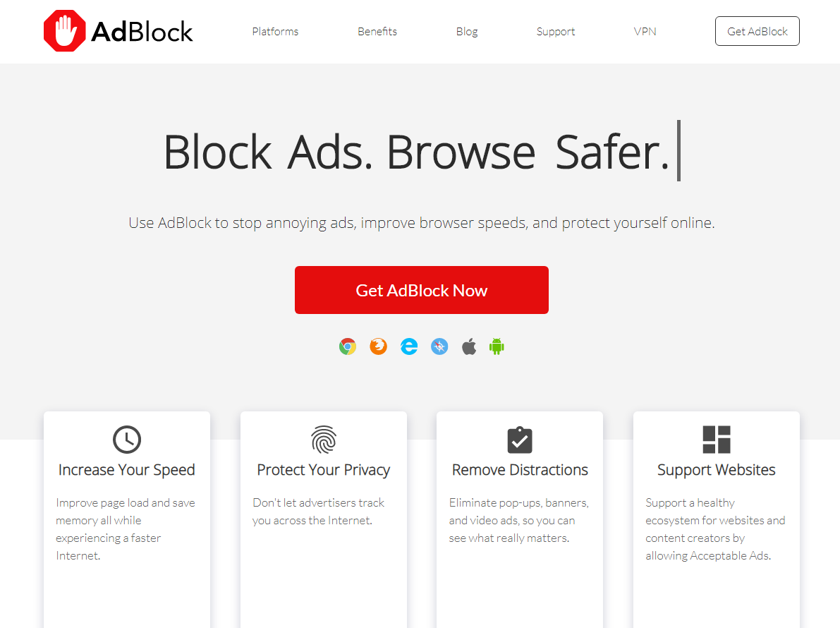The image size is (840, 628).
Task: Click the Get AdBlock header button
Action: (757, 31)
